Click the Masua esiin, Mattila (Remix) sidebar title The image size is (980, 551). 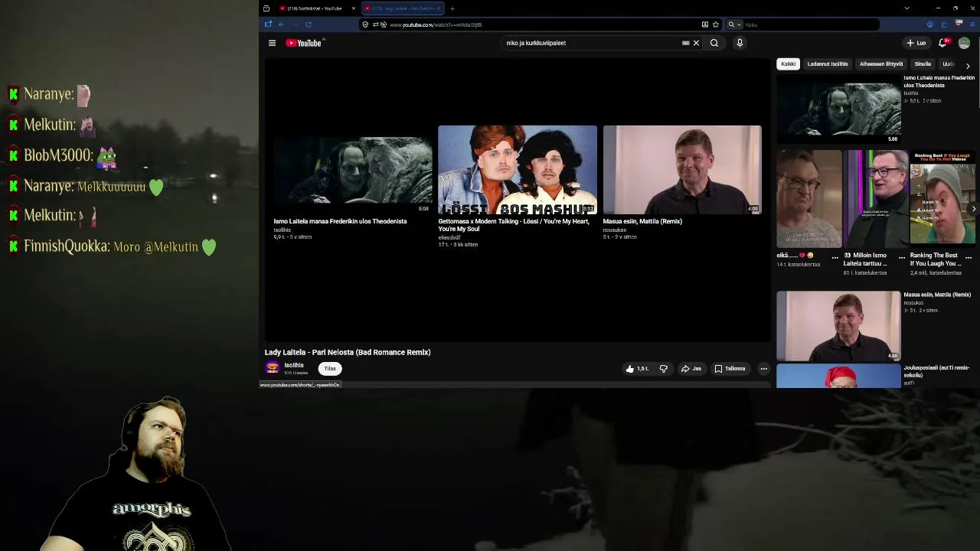pyautogui.click(x=937, y=295)
